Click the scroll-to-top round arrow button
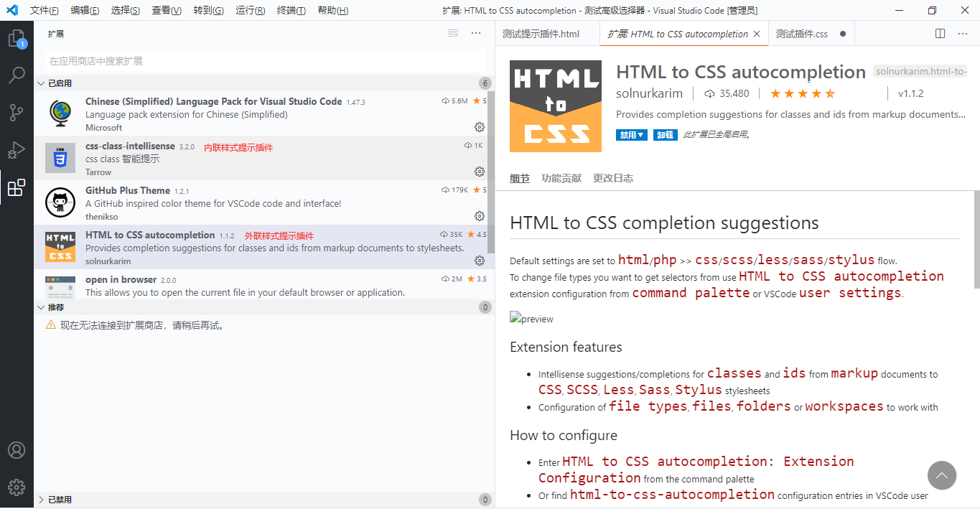Screen dimensions: 980x509 point(942,475)
